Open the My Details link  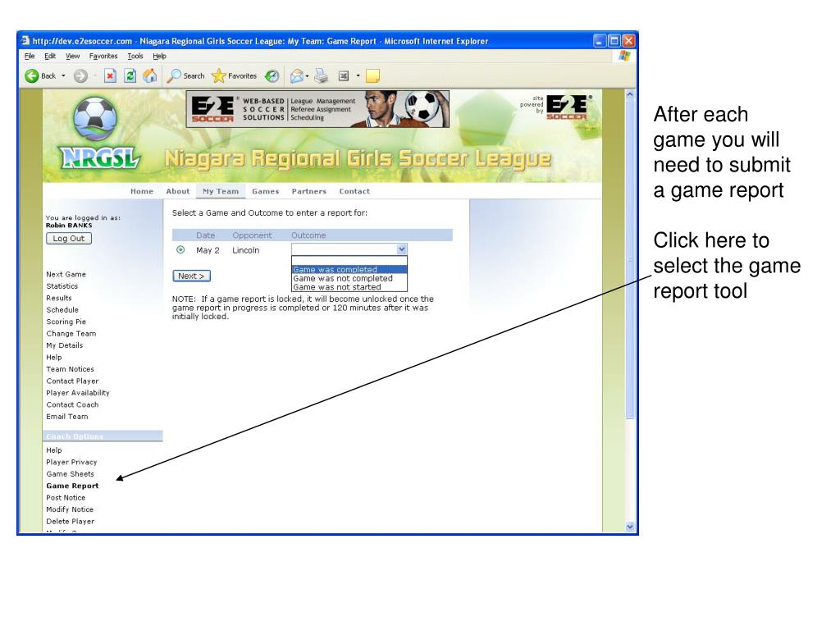coord(64,345)
